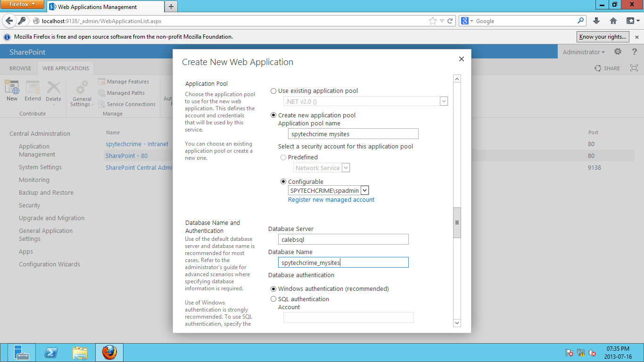Choose the Configurable security account option

[283, 182]
